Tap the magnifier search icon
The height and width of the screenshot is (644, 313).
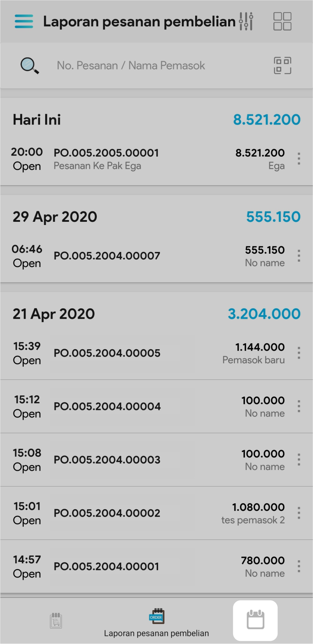[x=29, y=66]
